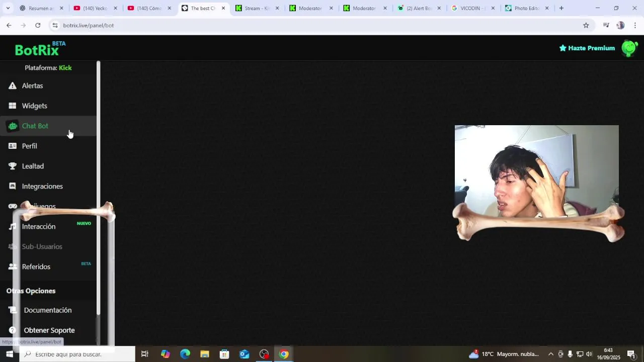Viewport: 644px width, 362px height.
Task: Click the Kick platform label
Action: click(x=65, y=68)
